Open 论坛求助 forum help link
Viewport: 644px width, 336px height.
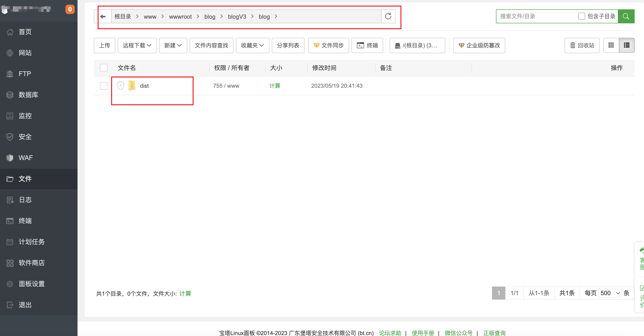[390, 333]
